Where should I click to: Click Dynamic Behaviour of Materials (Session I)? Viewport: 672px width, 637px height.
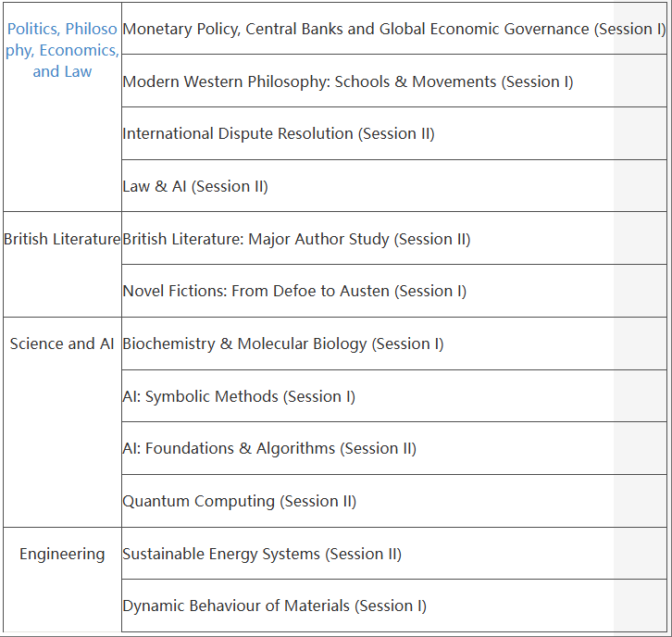coord(274,606)
